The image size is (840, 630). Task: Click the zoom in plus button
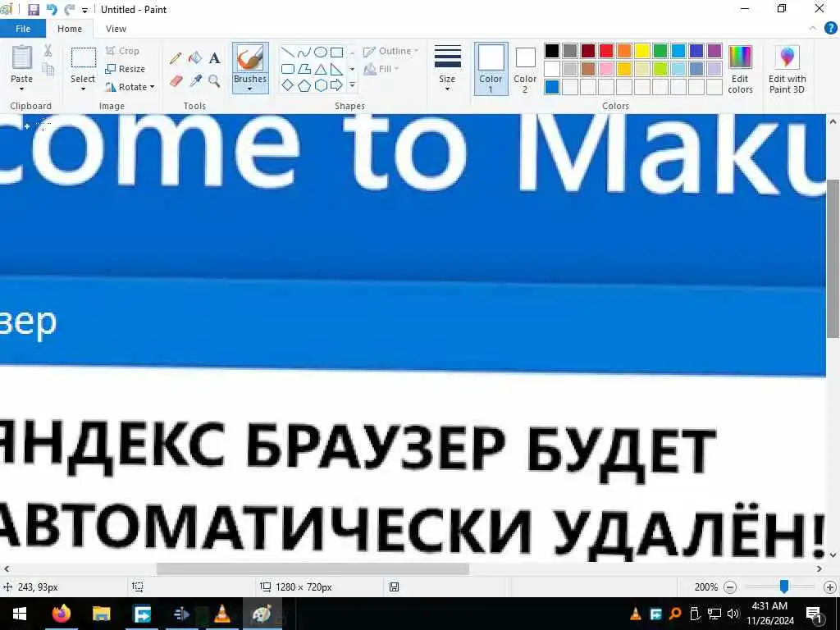[830, 587]
